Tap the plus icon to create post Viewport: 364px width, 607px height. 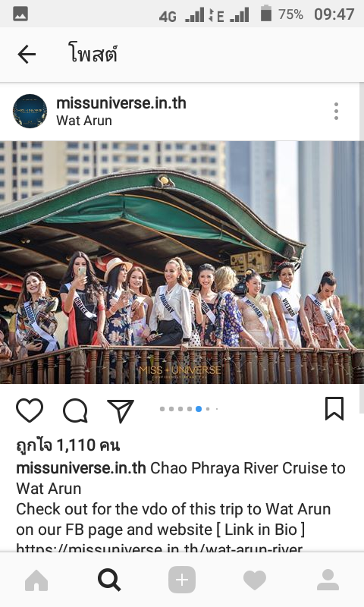[182, 580]
